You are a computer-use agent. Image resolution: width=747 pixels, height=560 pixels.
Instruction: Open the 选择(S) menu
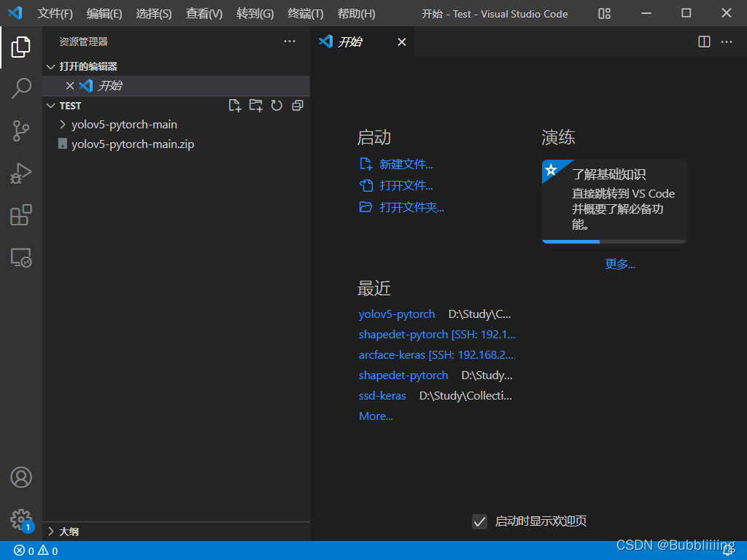click(153, 13)
